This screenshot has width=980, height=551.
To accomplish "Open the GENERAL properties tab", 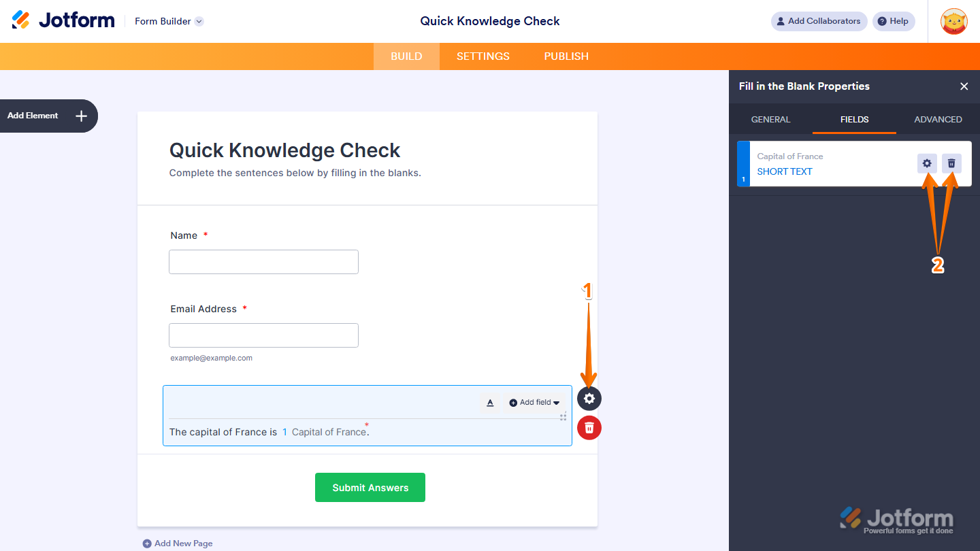I will 770,119.
